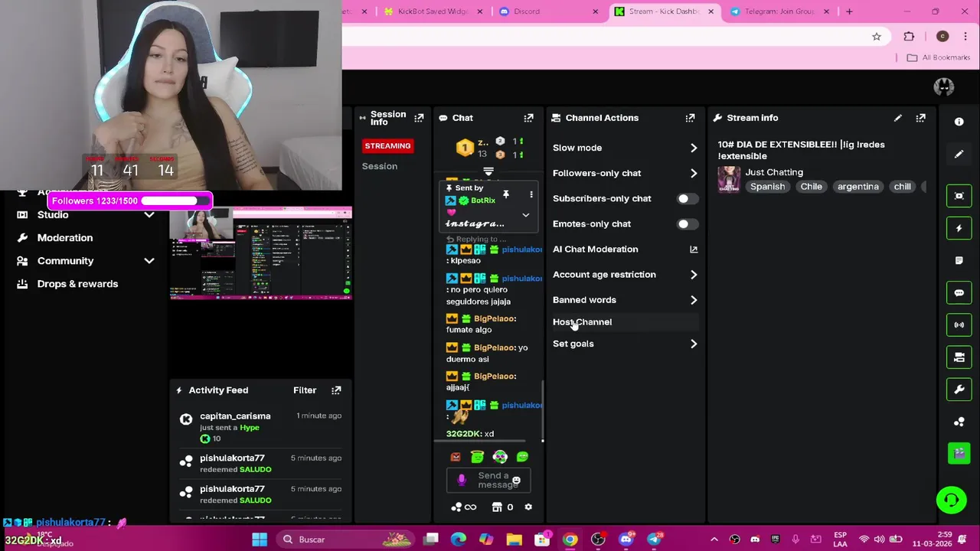Image resolution: width=980 pixels, height=551 pixels.
Task: Toggle Emotes-only chat switch
Action: click(x=687, y=224)
